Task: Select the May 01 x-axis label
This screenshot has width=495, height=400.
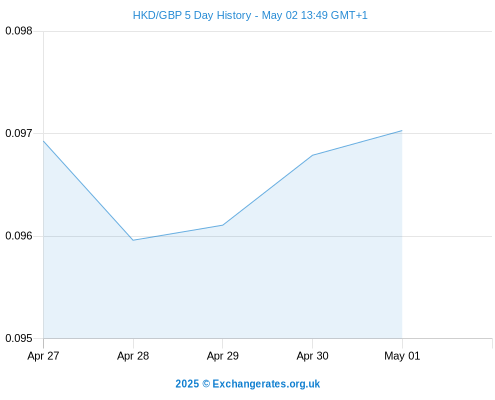Action: click(x=402, y=356)
